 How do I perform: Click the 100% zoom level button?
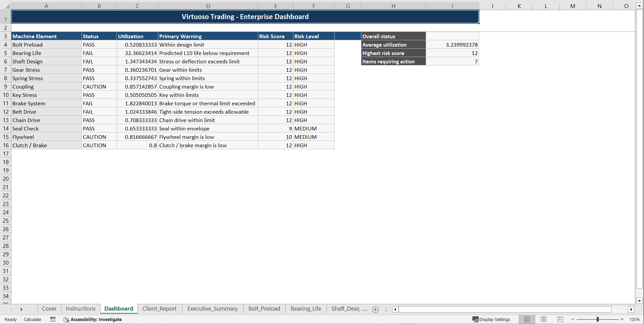pyautogui.click(x=635, y=319)
